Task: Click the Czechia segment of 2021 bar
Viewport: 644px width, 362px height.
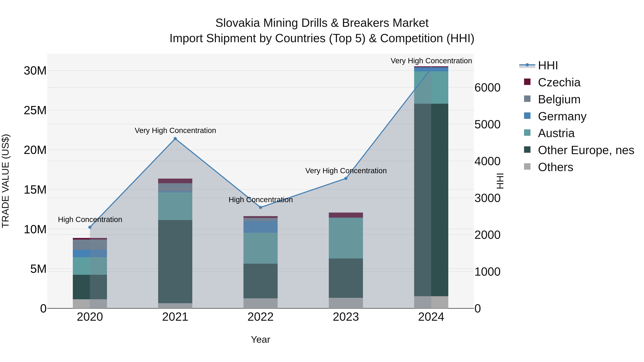Action: click(x=175, y=181)
